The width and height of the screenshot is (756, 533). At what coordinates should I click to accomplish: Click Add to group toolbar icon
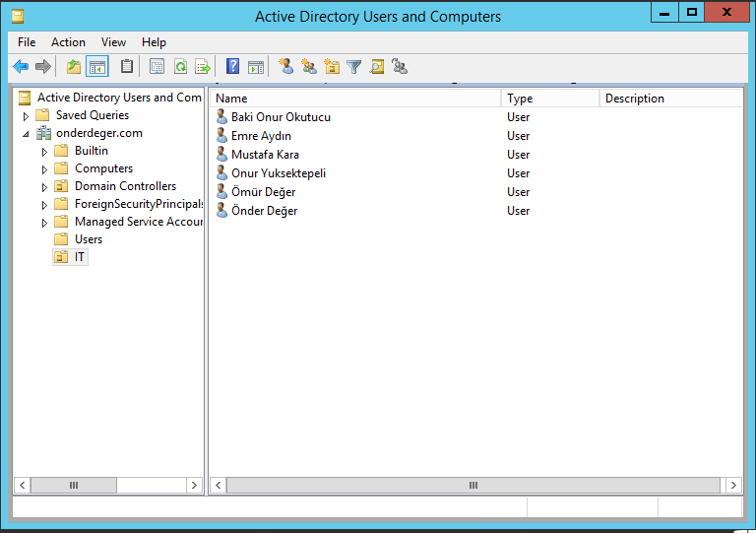[x=400, y=66]
